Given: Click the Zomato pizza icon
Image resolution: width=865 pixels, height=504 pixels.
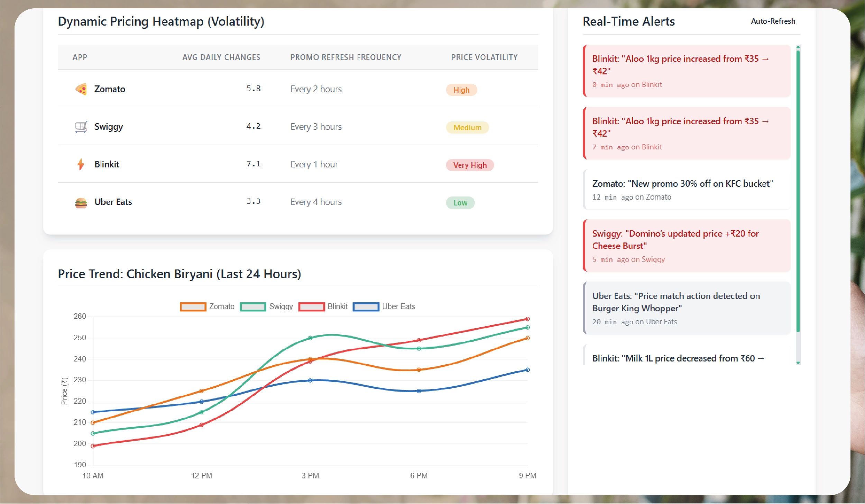Looking at the screenshot, I should 81,89.
